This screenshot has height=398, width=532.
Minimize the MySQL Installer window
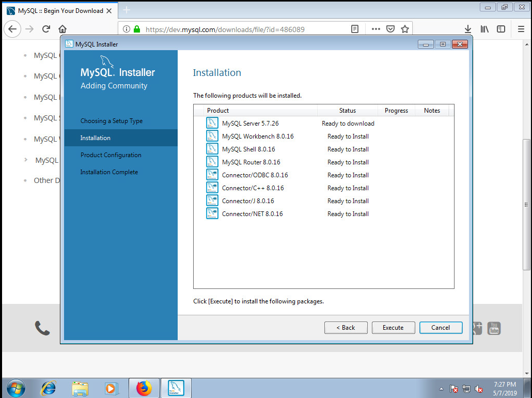coord(426,44)
